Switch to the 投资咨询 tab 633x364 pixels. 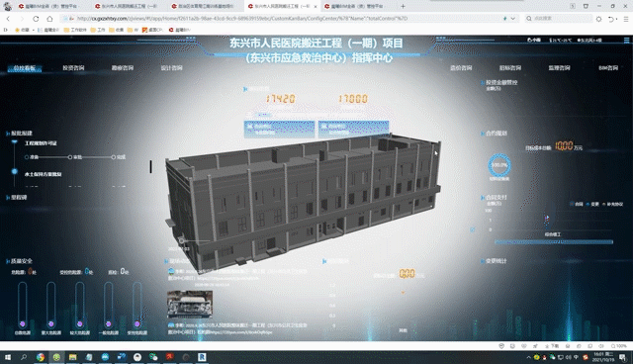coord(73,68)
